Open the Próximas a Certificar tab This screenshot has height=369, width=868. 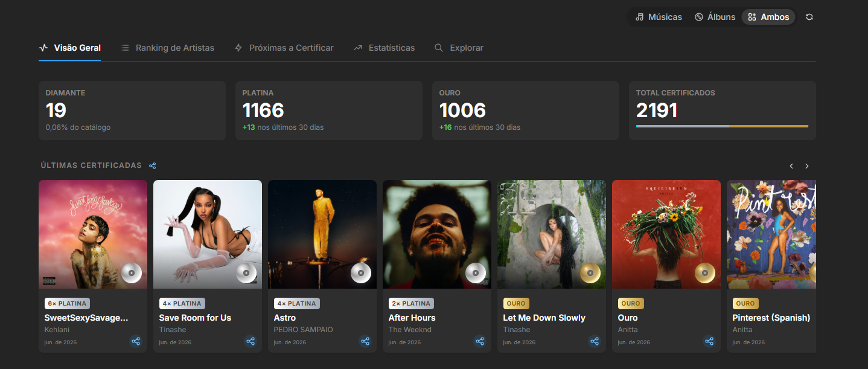(x=284, y=48)
